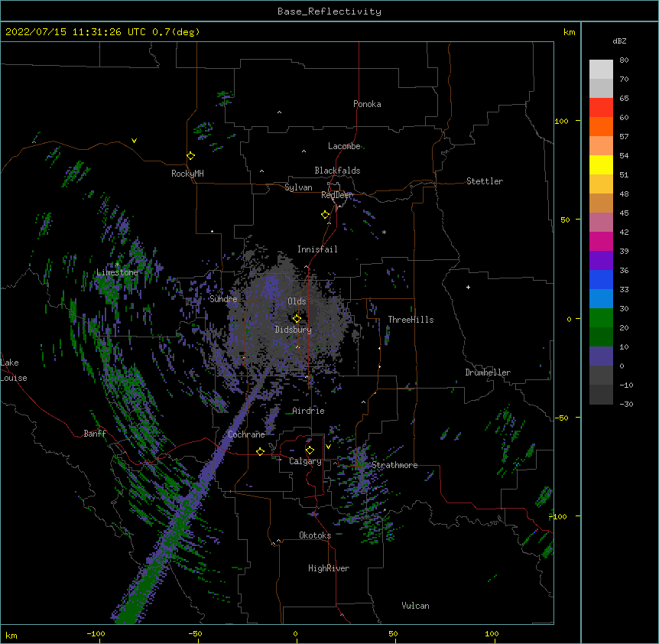The height and width of the screenshot is (644, 659).
Task: Click the -50 tick on bottom horizontal axis
Action: point(195,633)
